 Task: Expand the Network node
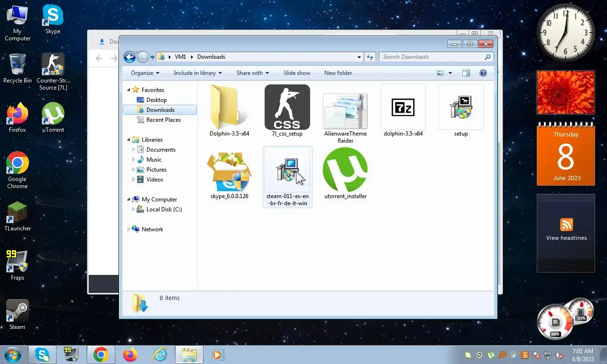point(129,229)
